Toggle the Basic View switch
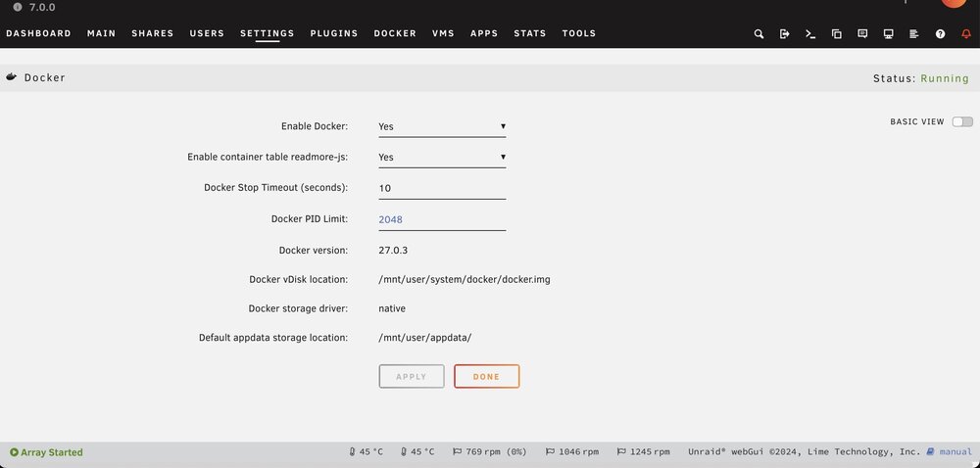980x468 pixels. 962,121
